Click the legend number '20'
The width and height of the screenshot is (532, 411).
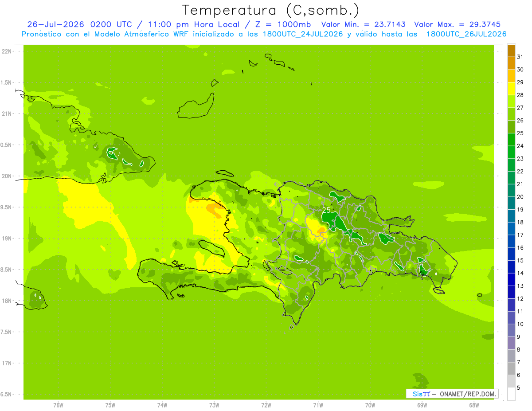(520, 197)
